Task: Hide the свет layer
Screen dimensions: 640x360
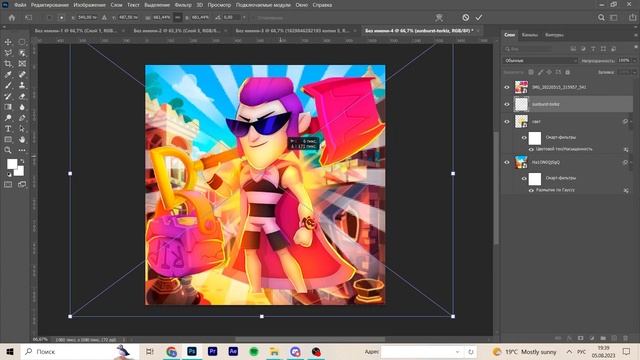Action: coord(507,122)
